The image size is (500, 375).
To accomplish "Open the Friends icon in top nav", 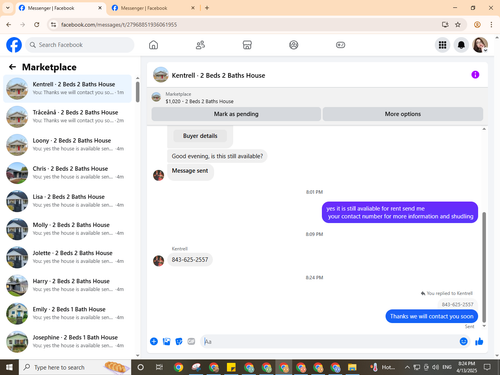I will [x=200, y=45].
